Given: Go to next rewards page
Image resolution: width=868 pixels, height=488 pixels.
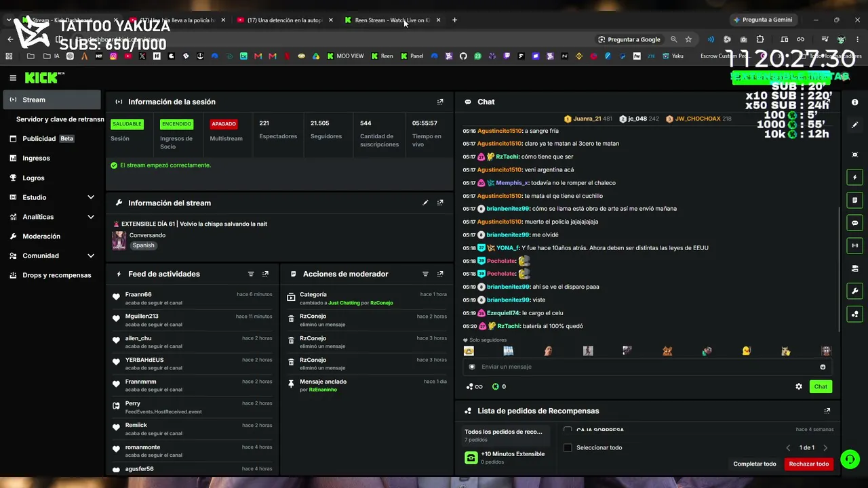Looking at the screenshot, I should (825, 448).
